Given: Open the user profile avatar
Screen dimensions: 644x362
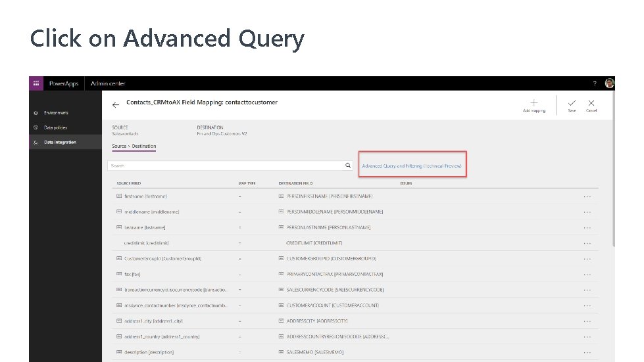Looking at the screenshot, I should click(609, 83).
